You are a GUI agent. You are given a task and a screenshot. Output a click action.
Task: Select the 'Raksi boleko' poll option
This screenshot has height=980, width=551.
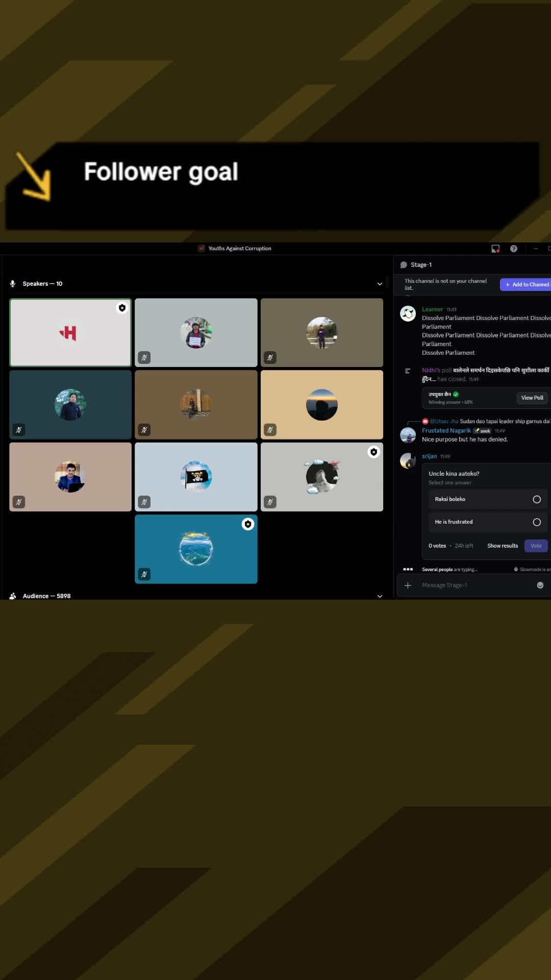tap(536, 499)
